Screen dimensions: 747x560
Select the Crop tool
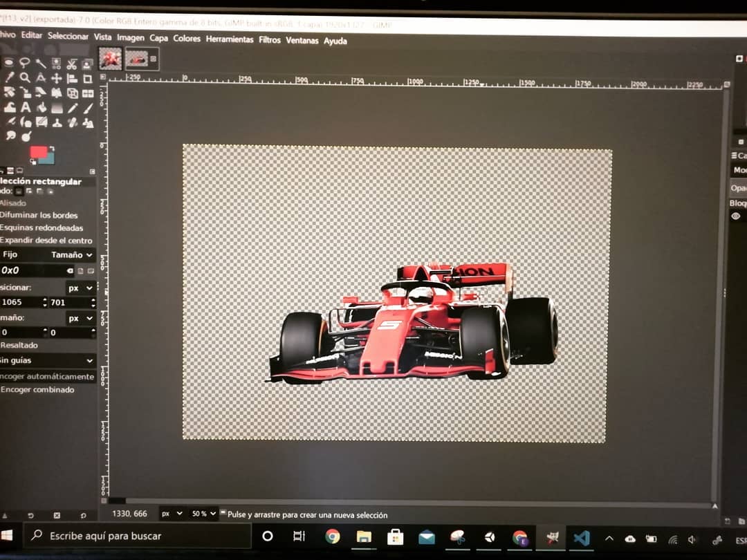(x=88, y=79)
